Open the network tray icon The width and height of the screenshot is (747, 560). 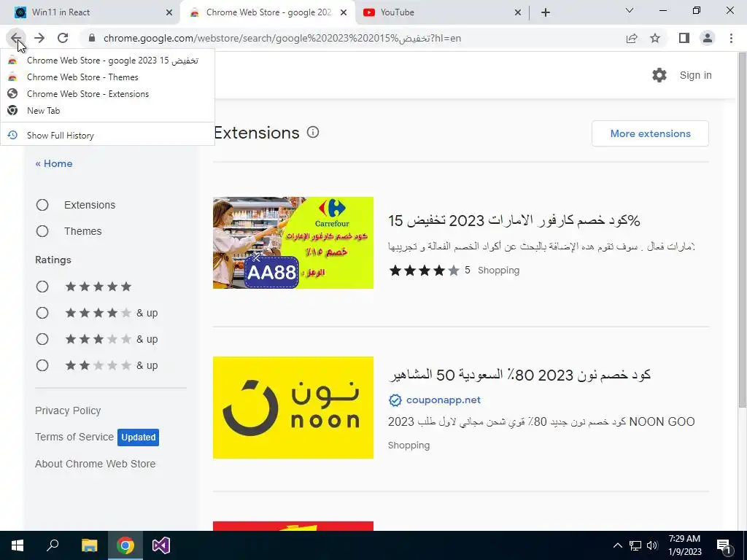(x=635, y=545)
